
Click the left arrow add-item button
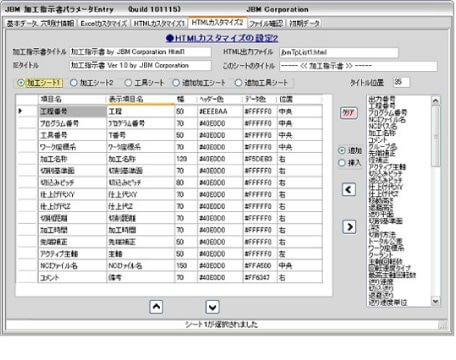tap(349, 189)
